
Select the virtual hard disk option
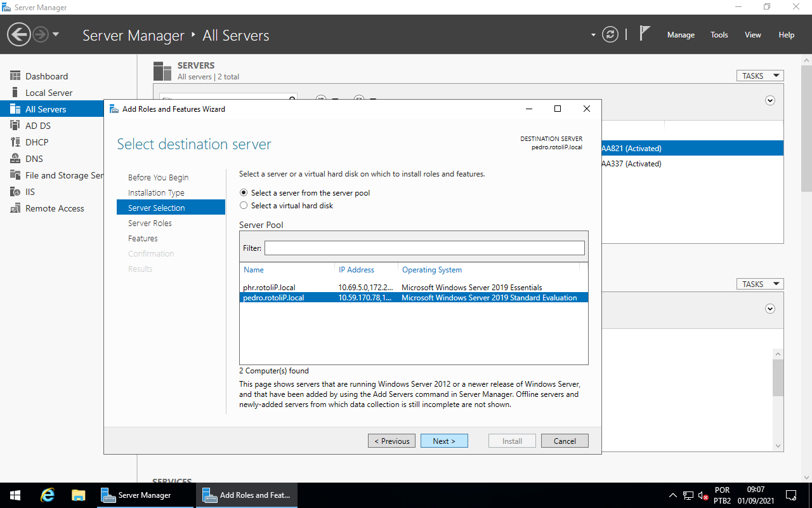(x=244, y=205)
